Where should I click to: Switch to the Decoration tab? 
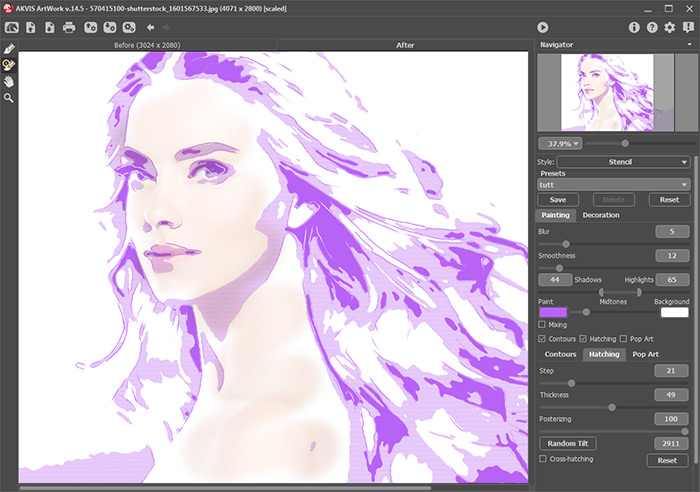(x=601, y=215)
